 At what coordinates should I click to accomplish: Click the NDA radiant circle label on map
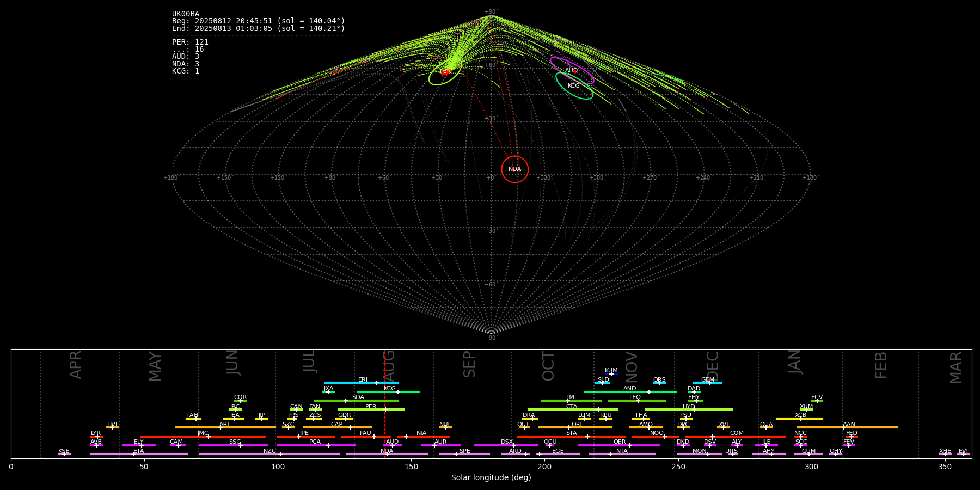click(x=515, y=169)
